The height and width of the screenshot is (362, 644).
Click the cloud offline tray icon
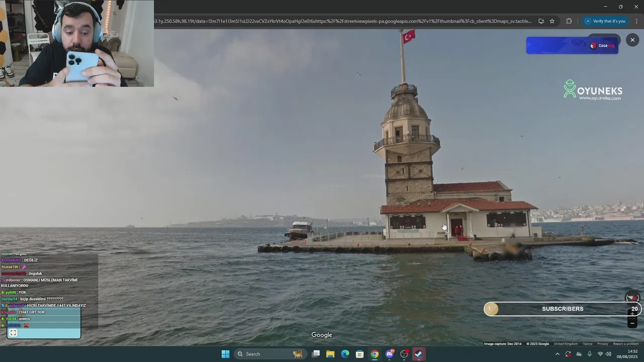click(x=579, y=354)
